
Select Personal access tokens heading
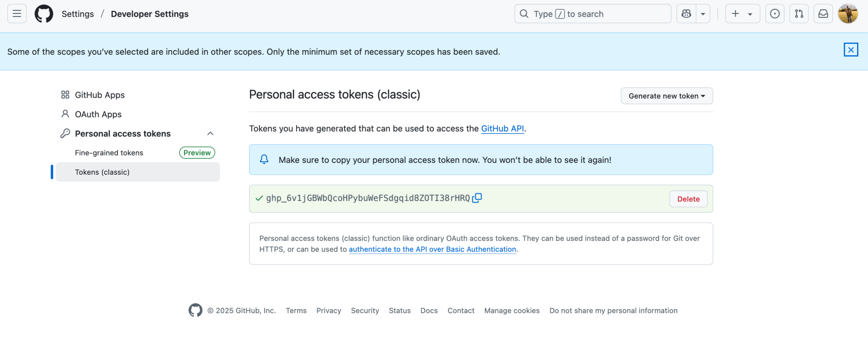point(122,133)
